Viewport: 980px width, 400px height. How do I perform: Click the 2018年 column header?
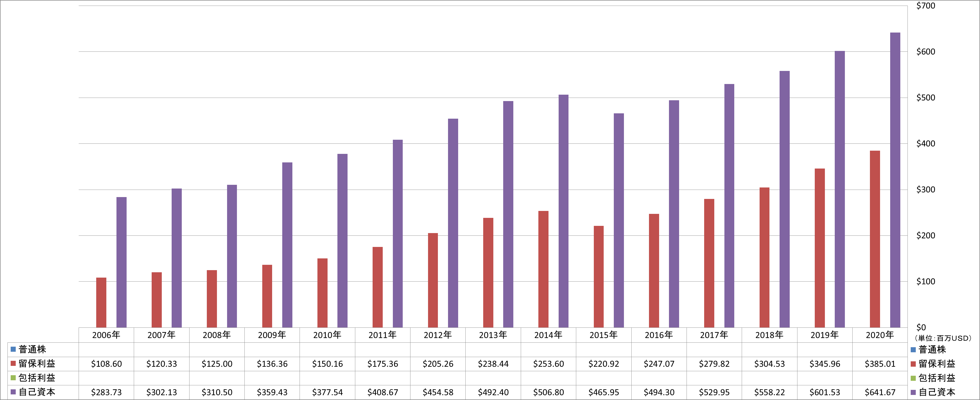click(x=769, y=335)
